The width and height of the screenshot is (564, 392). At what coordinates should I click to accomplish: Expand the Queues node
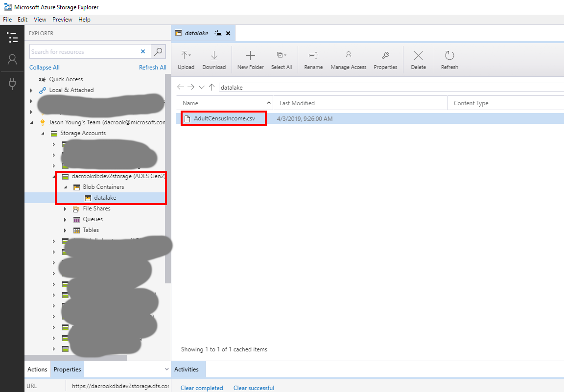click(65, 220)
